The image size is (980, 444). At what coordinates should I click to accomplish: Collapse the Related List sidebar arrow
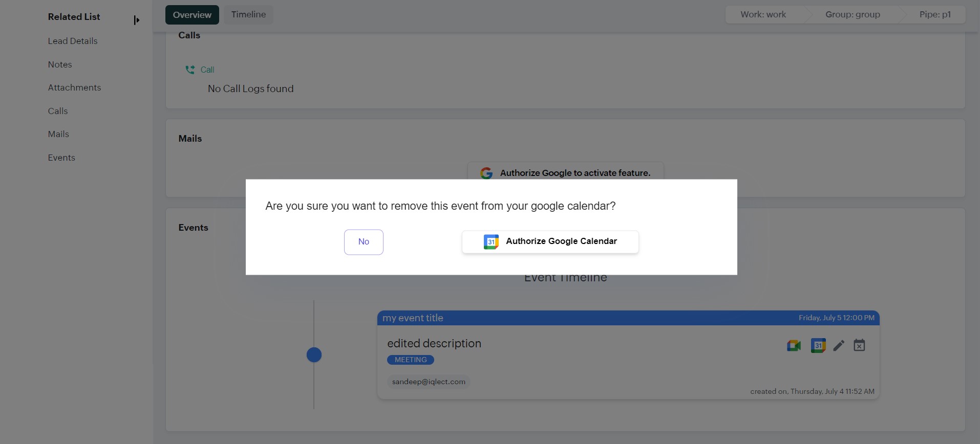tap(136, 20)
